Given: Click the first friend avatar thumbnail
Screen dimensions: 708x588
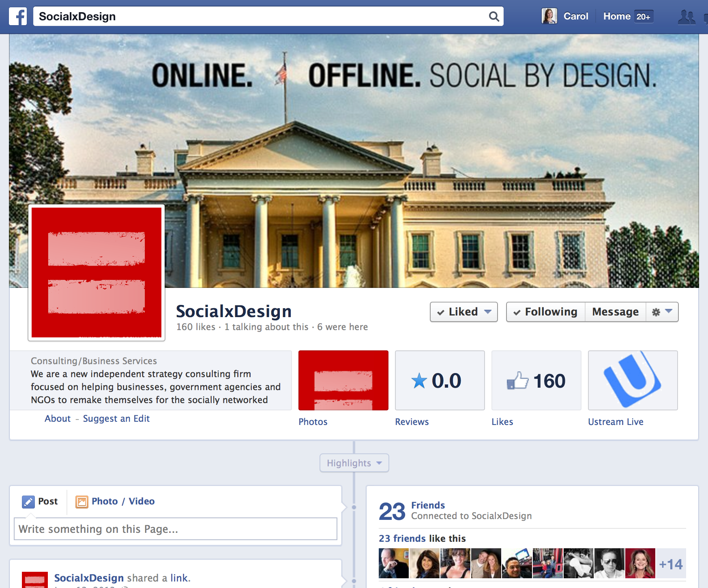Looking at the screenshot, I should 394,563.
